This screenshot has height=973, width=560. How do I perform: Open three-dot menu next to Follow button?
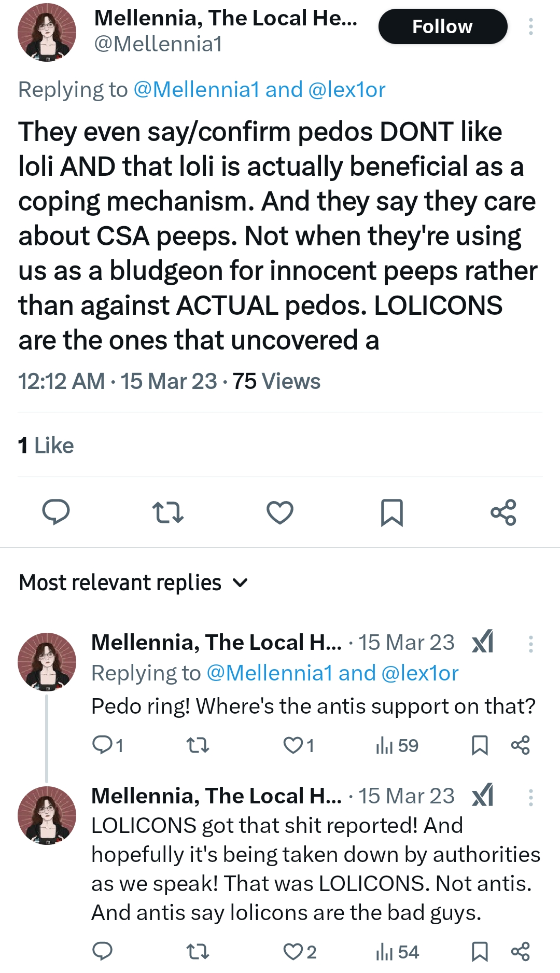tap(530, 26)
